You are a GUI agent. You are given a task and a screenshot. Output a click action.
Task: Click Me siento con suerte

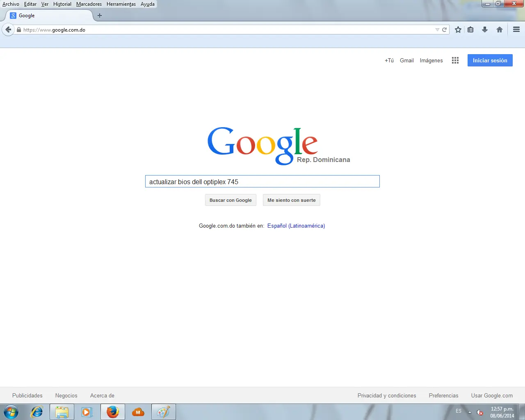(292, 200)
